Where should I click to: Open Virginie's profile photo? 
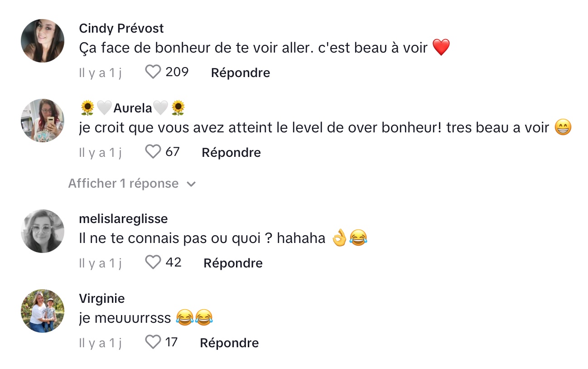[x=43, y=311]
